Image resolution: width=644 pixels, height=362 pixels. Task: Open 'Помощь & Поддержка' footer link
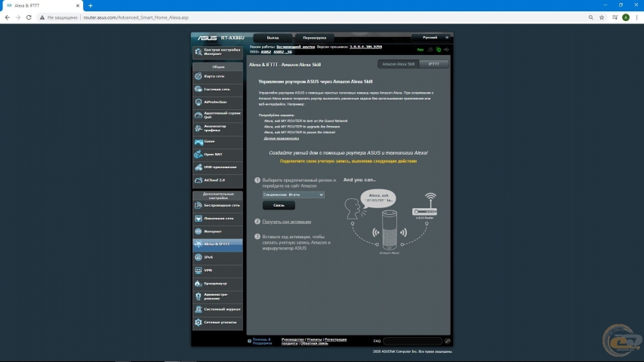coord(262,341)
